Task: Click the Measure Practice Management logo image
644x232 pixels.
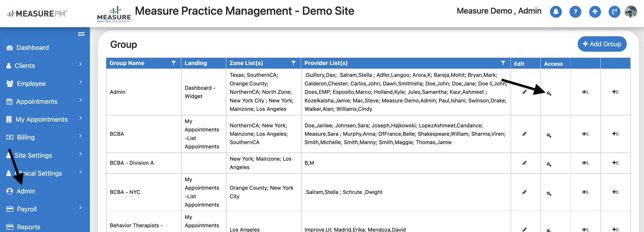Action: coord(114,14)
